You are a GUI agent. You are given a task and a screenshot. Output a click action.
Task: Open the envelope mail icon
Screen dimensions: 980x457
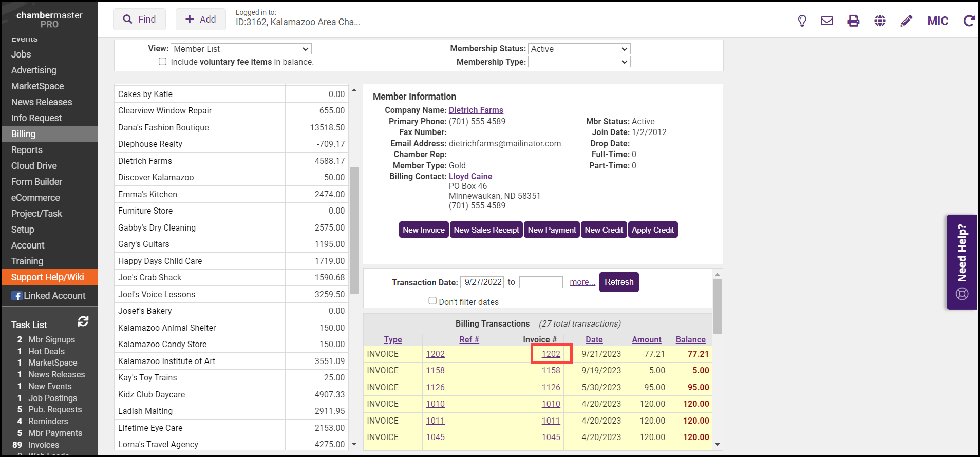click(x=827, y=21)
